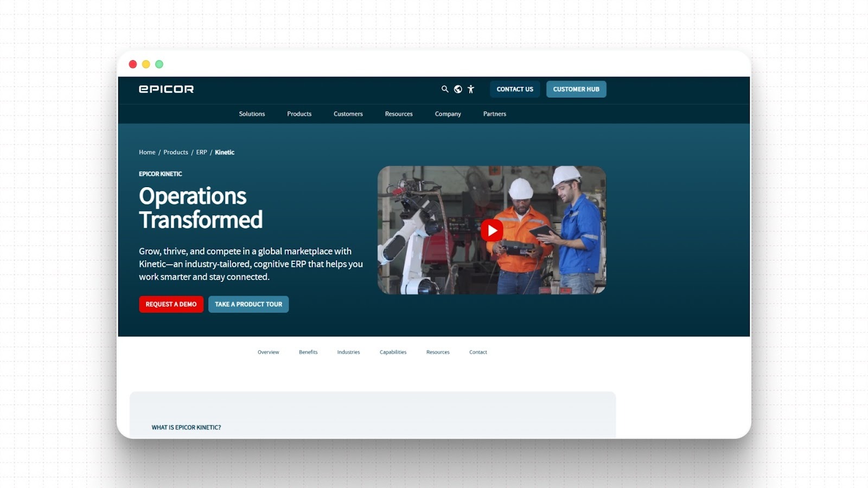The image size is (868, 488).
Task: Click the Epicor logo
Action: click(x=166, y=89)
